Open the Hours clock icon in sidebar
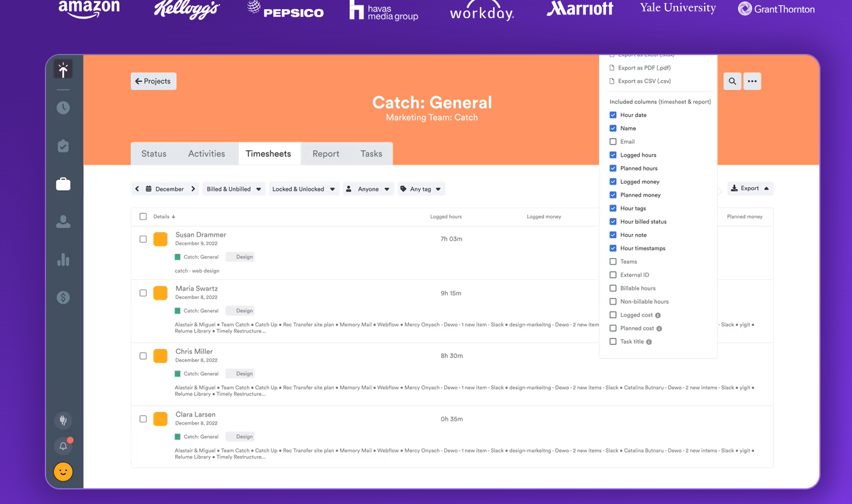The image size is (852, 504). click(63, 108)
